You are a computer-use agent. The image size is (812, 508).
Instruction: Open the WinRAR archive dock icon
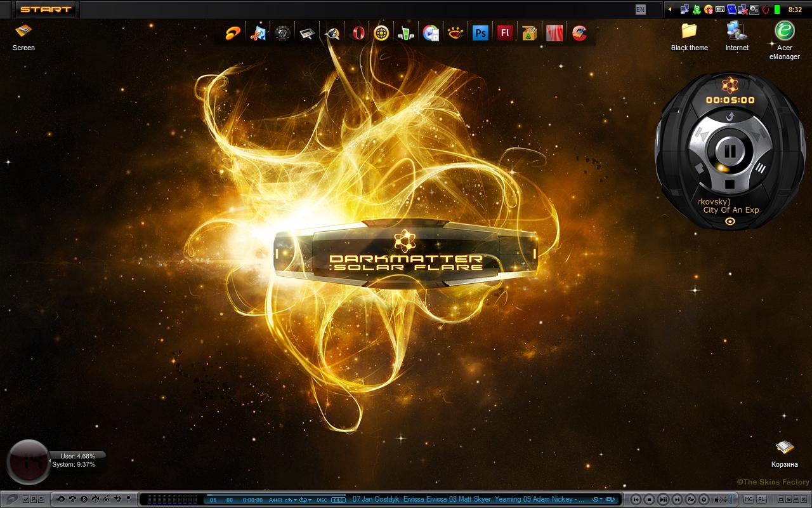click(x=530, y=32)
